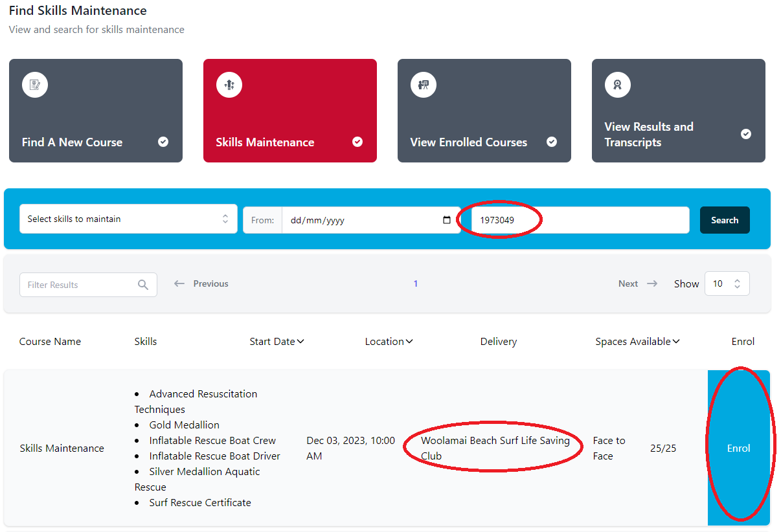This screenshot has width=781, height=532.
Task: Open View Results and Transcripts card
Action: tap(679, 111)
